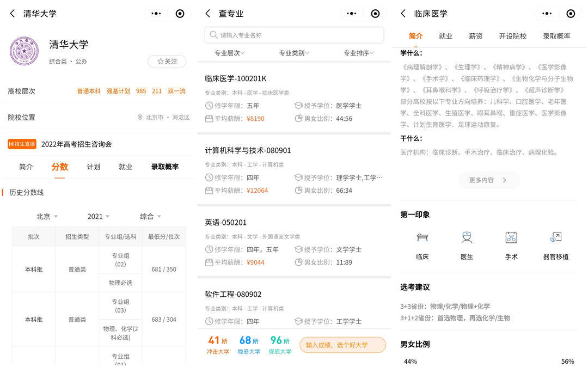The height and width of the screenshot is (367, 588).
Task: Select the 录取概率 tab in 清华大学 page
Action: click(x=164, y=167)
